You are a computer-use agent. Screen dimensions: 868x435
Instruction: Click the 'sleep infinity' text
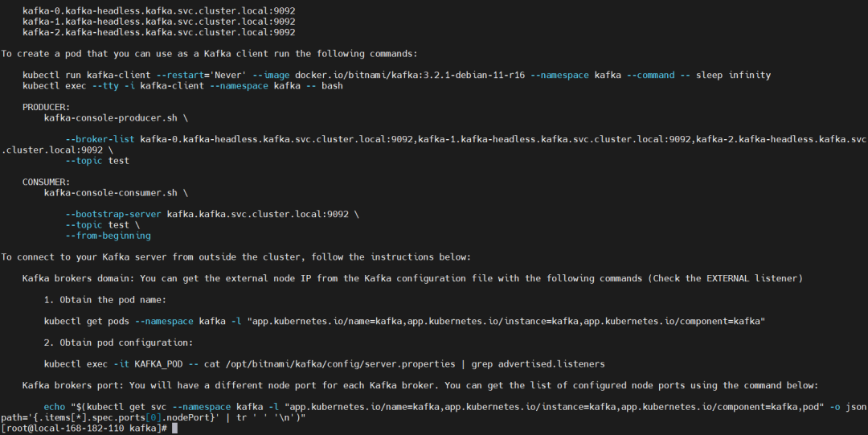click(x=734, y=75)
